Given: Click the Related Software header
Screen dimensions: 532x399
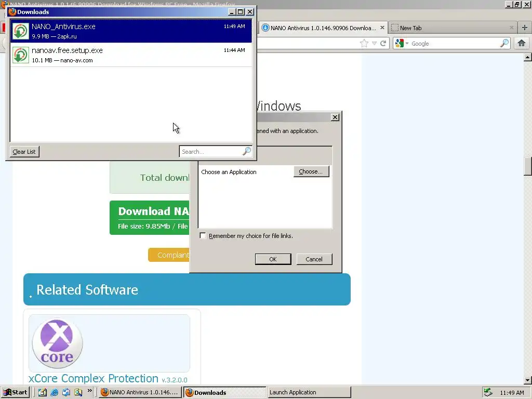Looking at the screenshot, I should 187,289.
